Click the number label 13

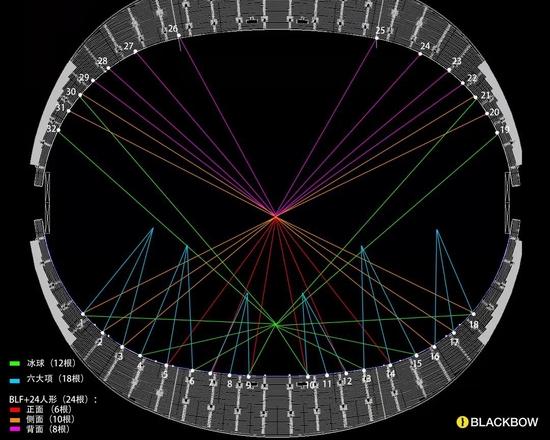pos(366,379)
